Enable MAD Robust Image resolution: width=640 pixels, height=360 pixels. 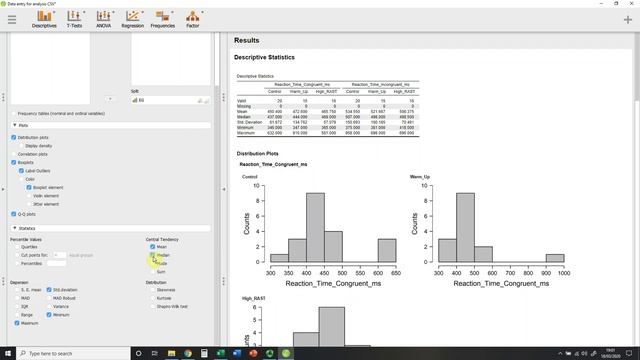[x=49, y=298]
